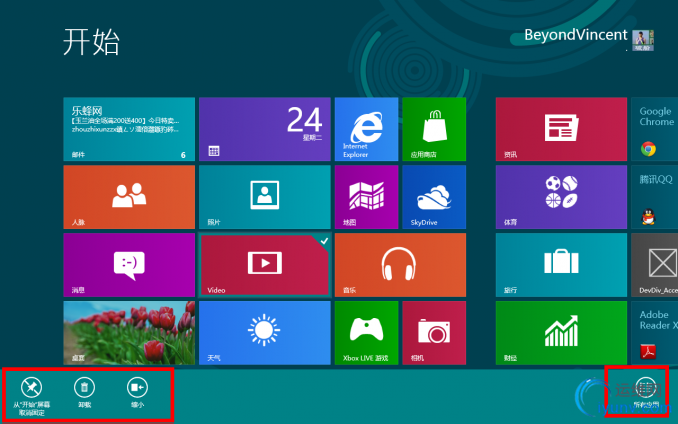The height and width of the screenshot is (424, 678).
Task: Open the Messaging (消息) tile
Action: point(129,265)
